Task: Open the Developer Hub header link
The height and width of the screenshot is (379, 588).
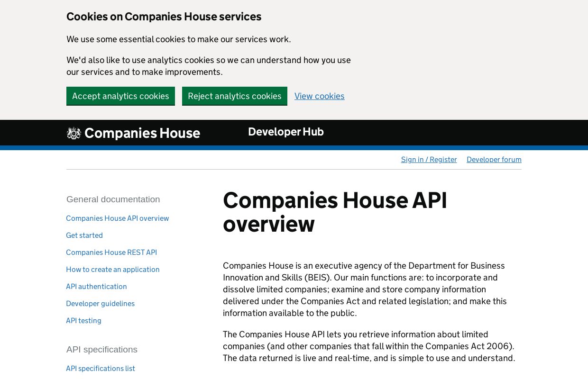Action: point(286,132)
